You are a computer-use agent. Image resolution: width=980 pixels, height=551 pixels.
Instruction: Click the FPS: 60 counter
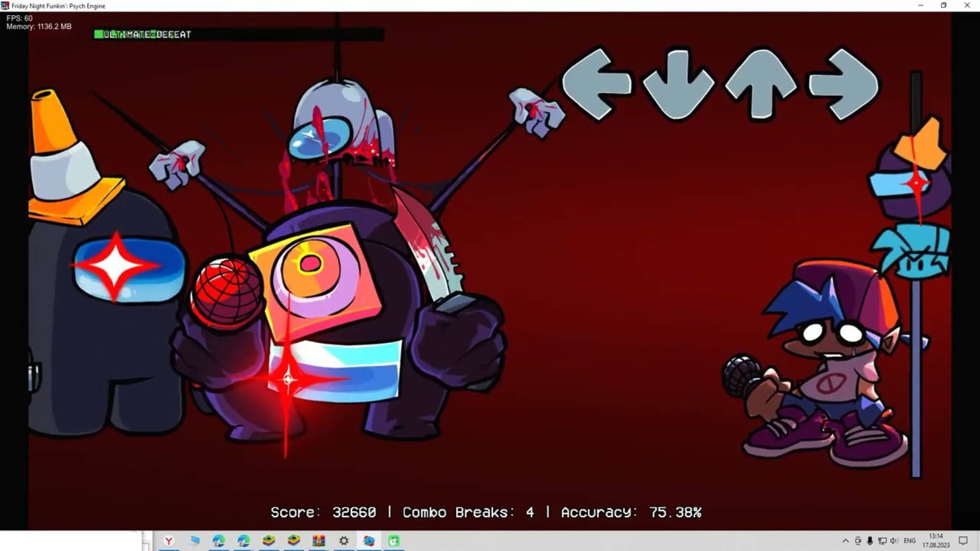coord(19,18)
